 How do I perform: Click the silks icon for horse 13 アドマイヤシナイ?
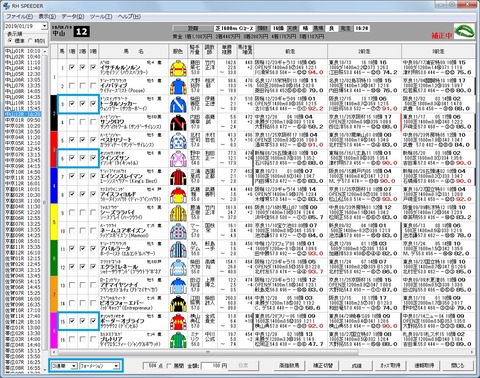(x=178, y=285)
